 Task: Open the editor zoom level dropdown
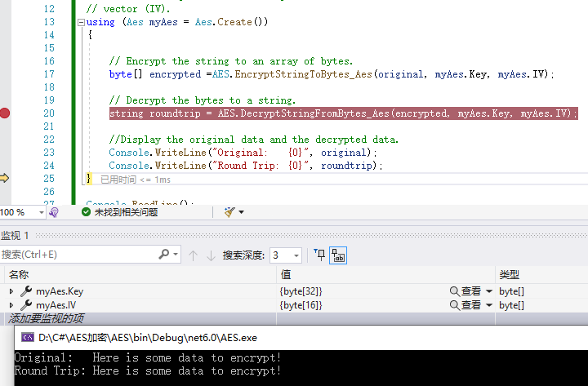41,212
